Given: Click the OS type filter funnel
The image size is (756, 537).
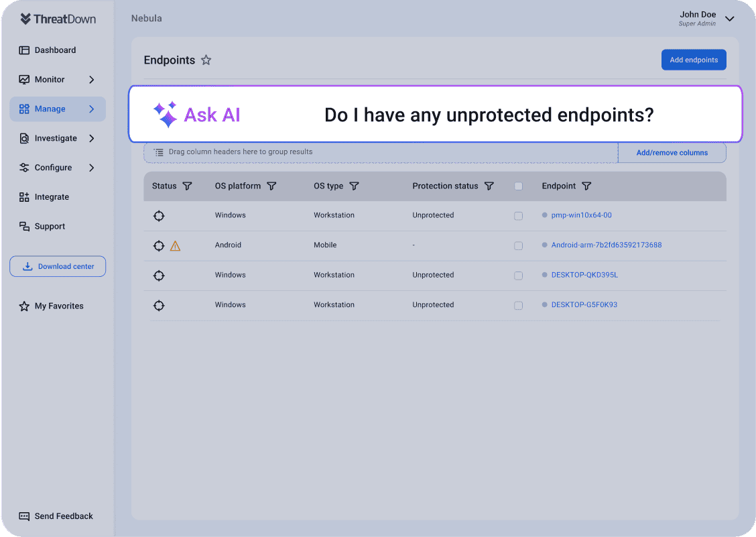Looking at the screenshot, I should pos(355,186).
